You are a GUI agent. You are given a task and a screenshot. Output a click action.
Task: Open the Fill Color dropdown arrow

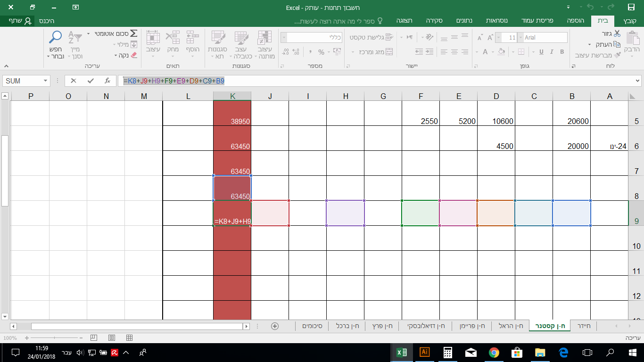pyautogui.click(x=493, y=52)
